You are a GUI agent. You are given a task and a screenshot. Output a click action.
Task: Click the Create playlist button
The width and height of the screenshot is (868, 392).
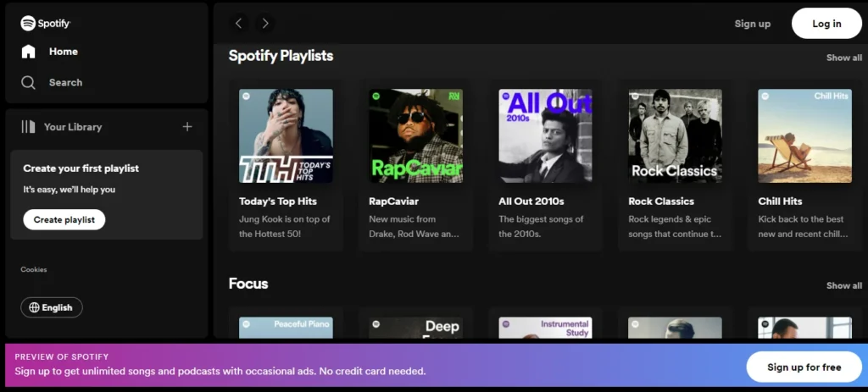click(64, 219)
